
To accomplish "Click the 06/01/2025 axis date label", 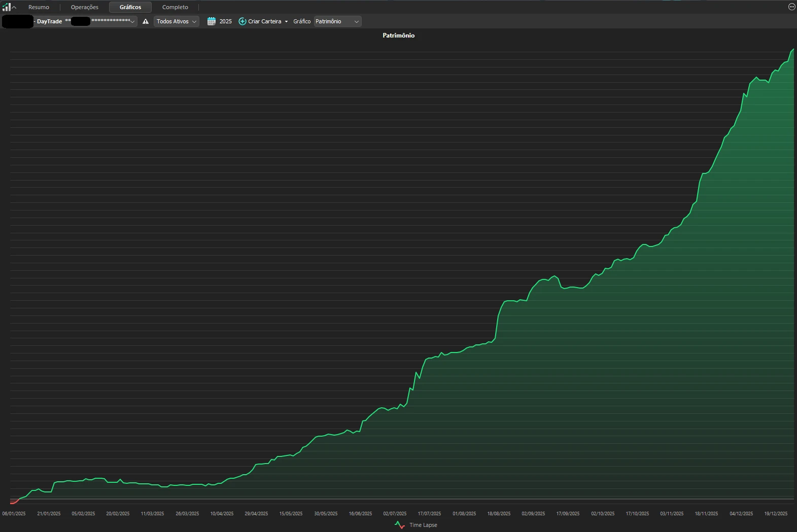I will point(14,513).
